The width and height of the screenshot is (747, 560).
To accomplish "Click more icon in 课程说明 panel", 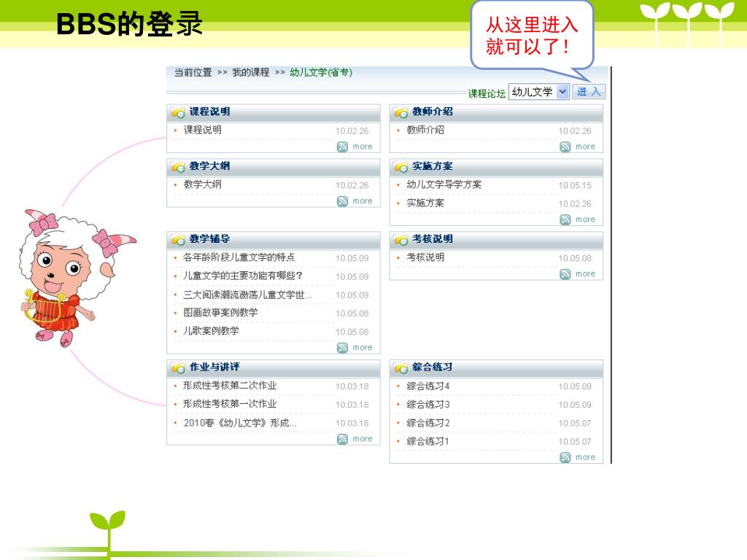I will [343, 147].
